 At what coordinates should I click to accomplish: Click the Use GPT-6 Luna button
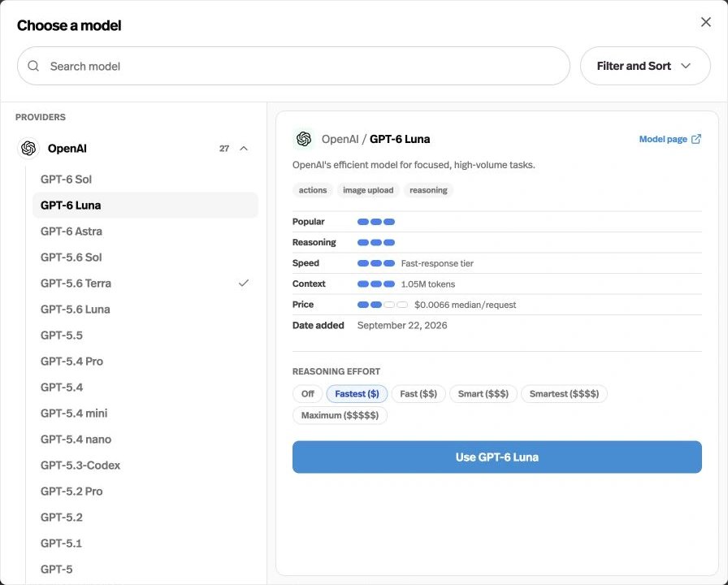(496, 457)
